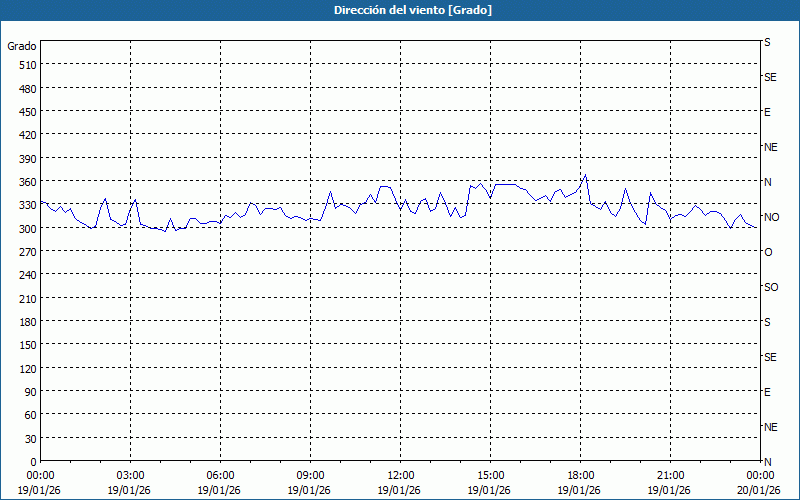The image size is (800, 500).
Task: Select the 360 tick on left axis
Action: (x=25, y=181)
